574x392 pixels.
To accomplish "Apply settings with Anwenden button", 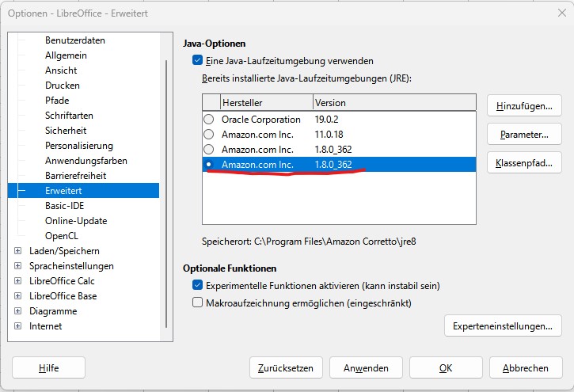I will [x=366, y=367].
